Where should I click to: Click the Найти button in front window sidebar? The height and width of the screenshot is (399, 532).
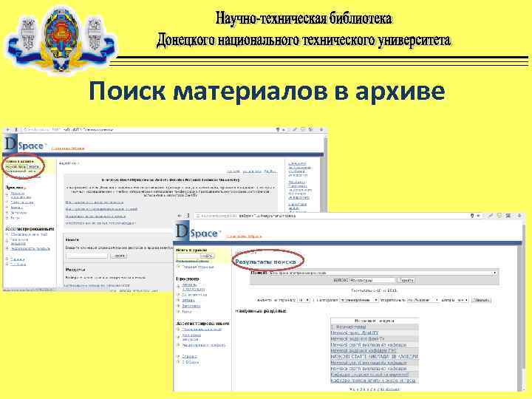tap(207, 256)
